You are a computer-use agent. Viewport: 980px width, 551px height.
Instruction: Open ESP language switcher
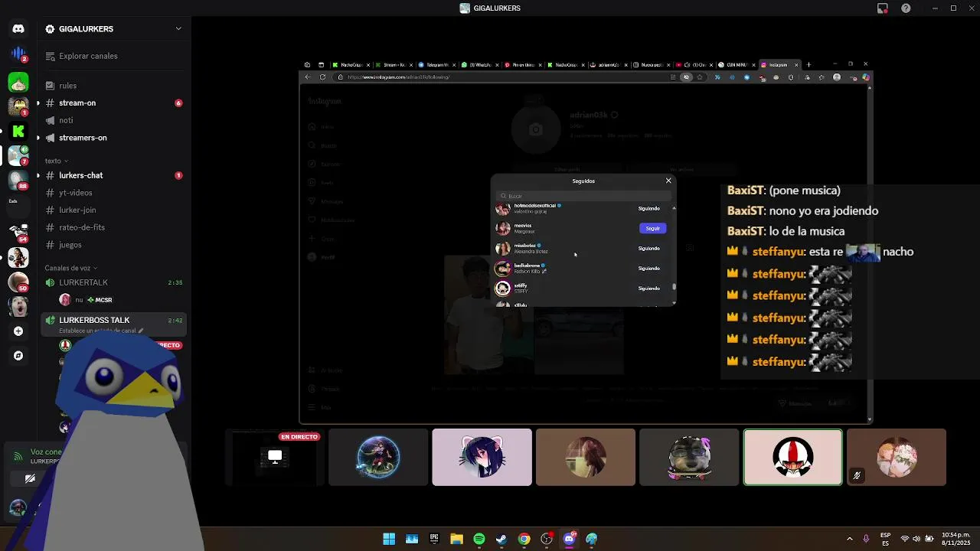(x=885, y=539)
